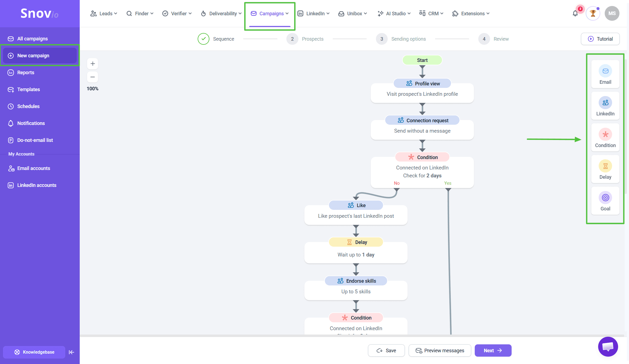Zoom in the canvas with plus button

pyautogui.click(x=93, y=64)
